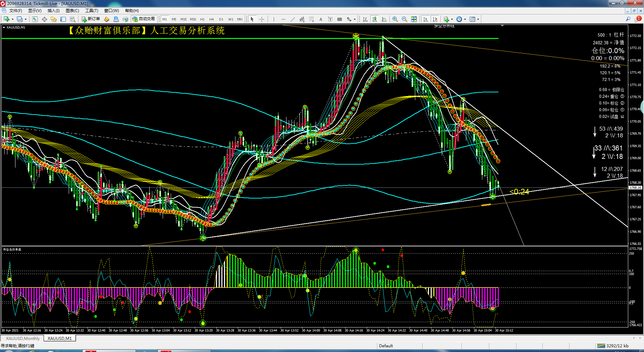
Task: Click the connection status 3292/12 kb
Action: click(x=613, y=346)
